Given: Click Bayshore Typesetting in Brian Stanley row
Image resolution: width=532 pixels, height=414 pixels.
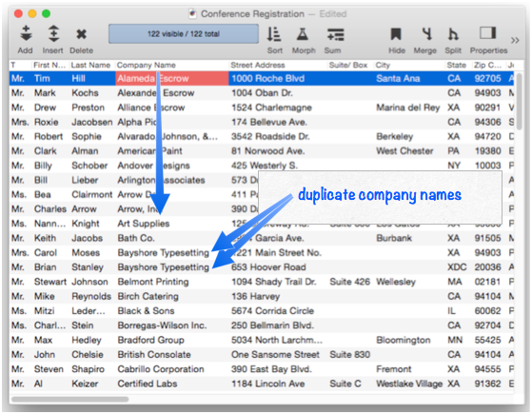Looking at the screenshot, I should tap(163, 267).
